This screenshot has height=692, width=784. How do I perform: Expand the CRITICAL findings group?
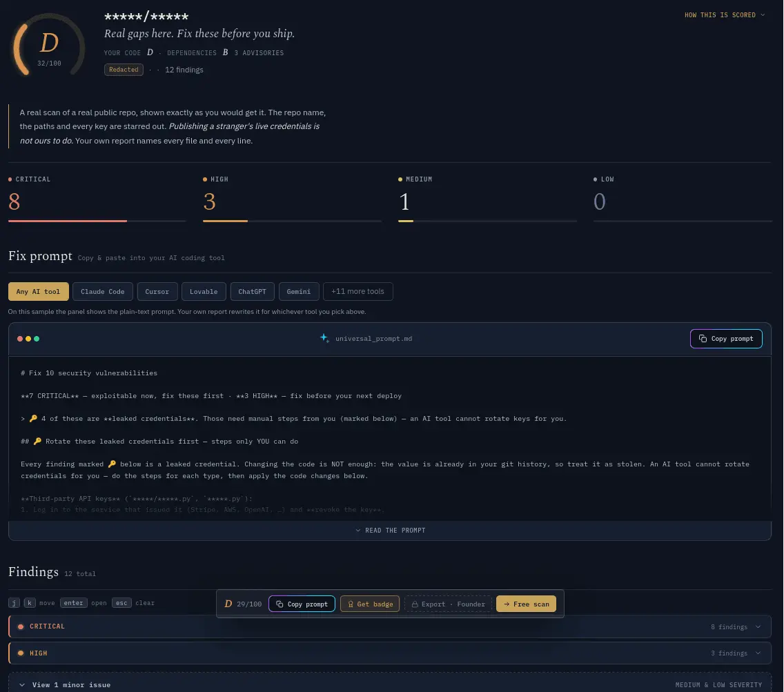pos(390,626)
